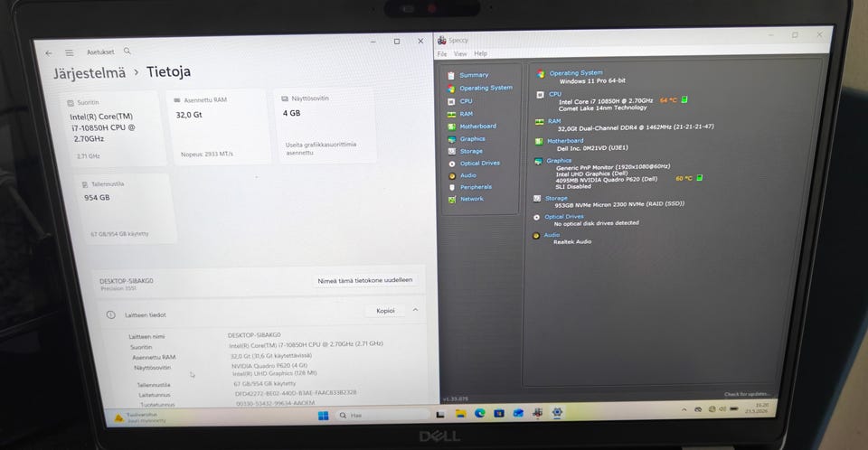The image size is (868, 450).
Task: Open Speccy View menu
Action: 460,53
